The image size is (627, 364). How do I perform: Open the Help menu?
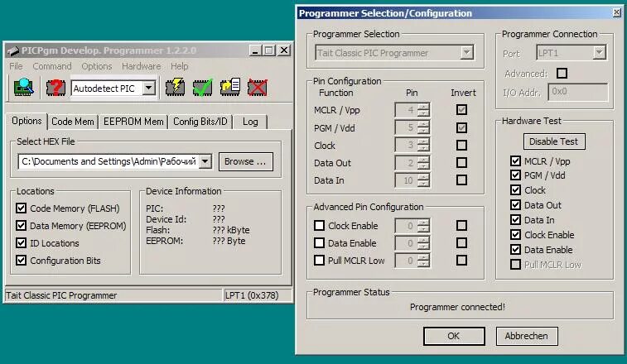coord(179,66)
